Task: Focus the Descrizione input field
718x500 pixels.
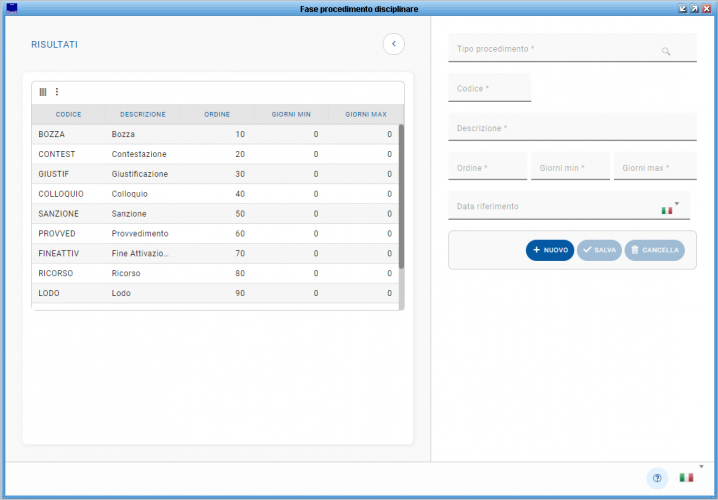Action: pos(572,128)
